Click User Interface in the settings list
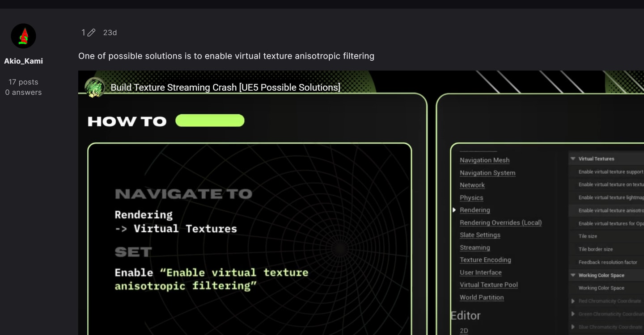 pyautogui.click(x=480, y=272)
